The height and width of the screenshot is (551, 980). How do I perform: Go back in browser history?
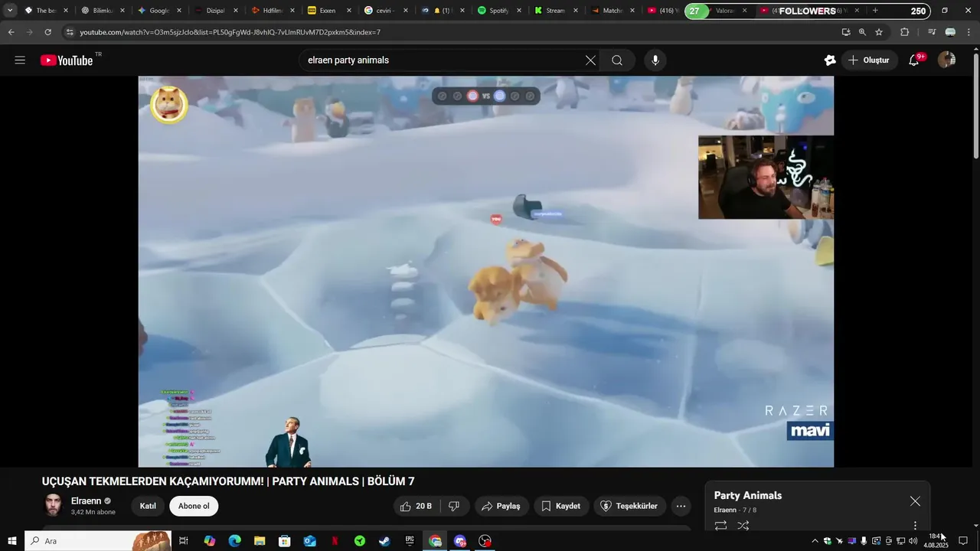(x=11, y=32)
